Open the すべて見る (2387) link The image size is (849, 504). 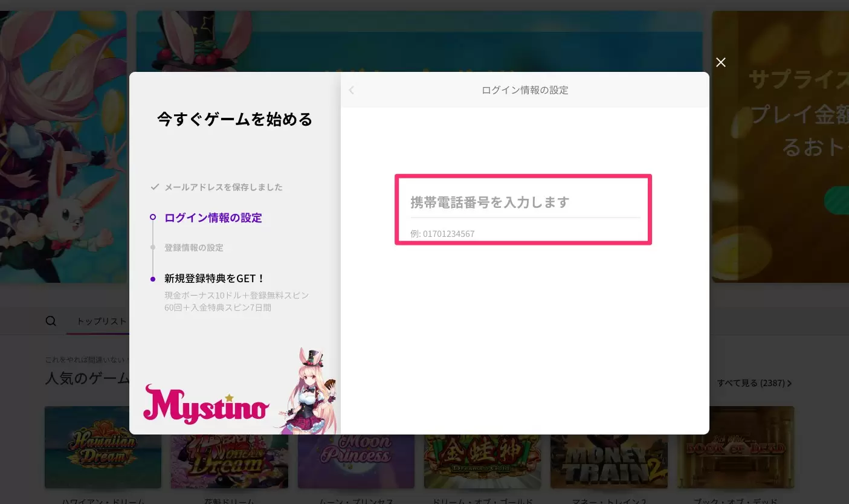754,383
